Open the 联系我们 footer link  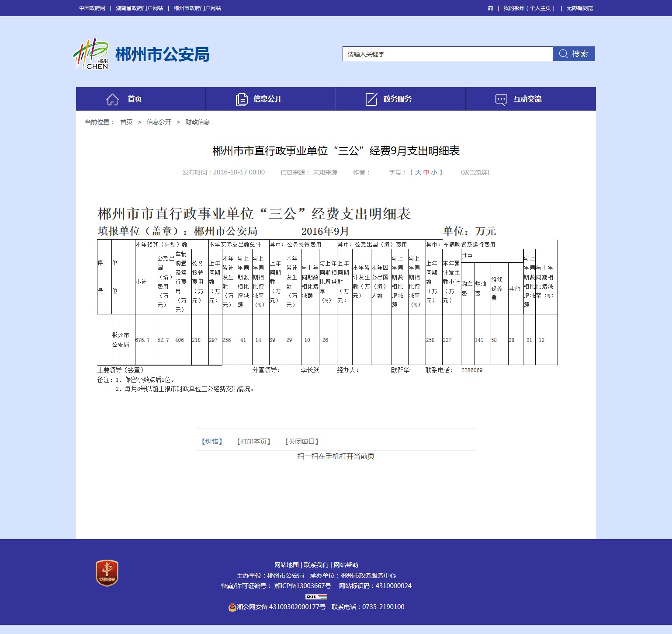pyautogui.click(x=316, y=565)
